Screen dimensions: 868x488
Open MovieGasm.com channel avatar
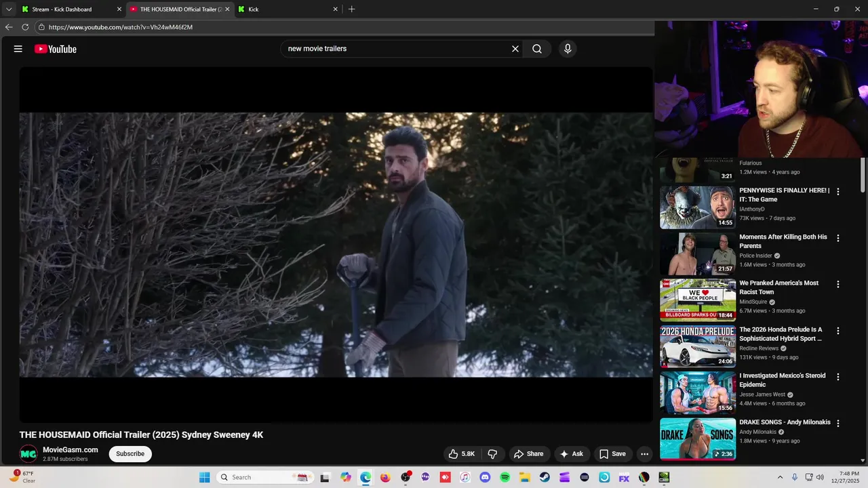(28, 454)
